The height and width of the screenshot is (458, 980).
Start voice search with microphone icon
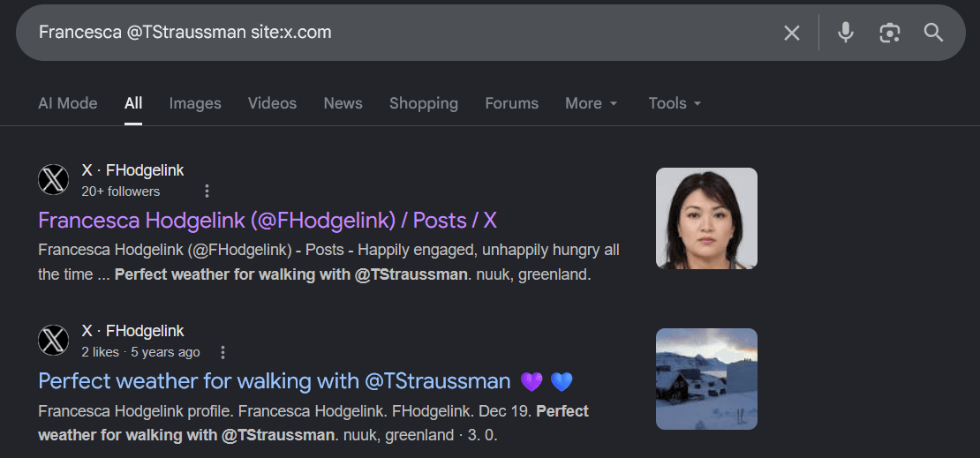pos(845,33)
